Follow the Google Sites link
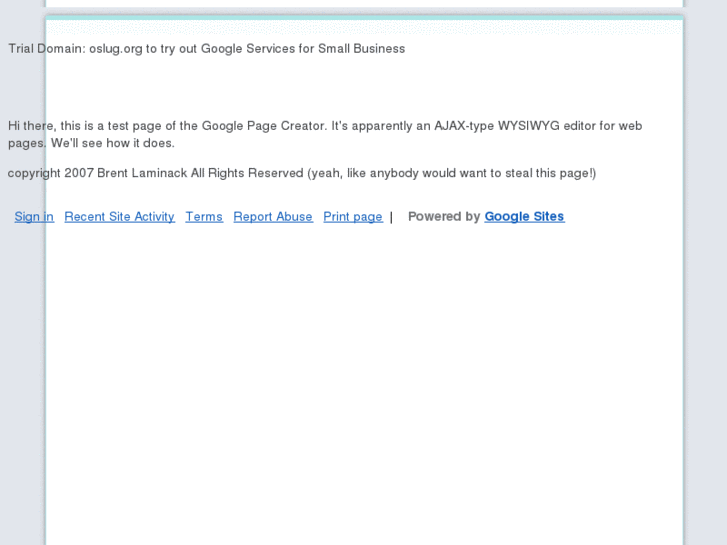The height and width of the screenshot is (545, 727). [x=524, y=217]
